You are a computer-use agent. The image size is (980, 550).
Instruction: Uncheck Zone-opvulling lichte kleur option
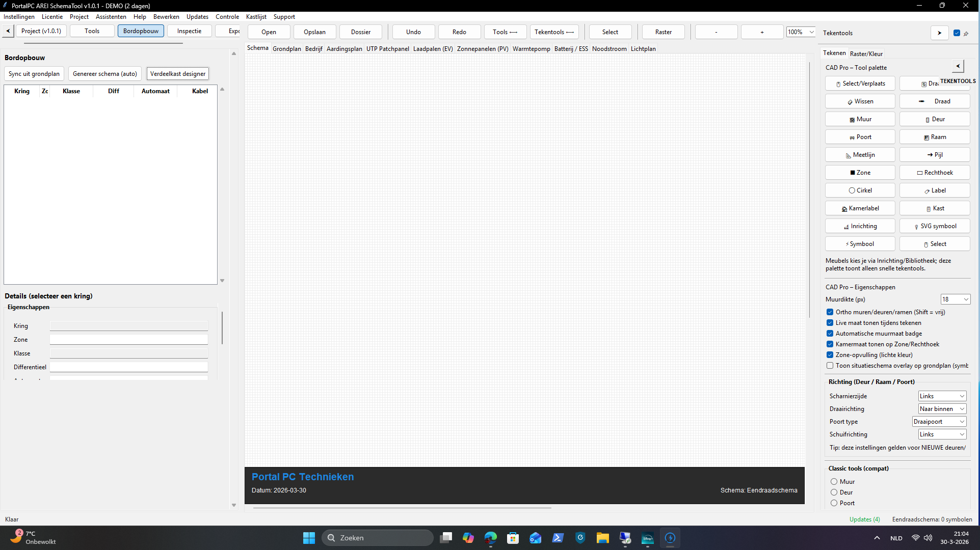click(x=830, y=355)
